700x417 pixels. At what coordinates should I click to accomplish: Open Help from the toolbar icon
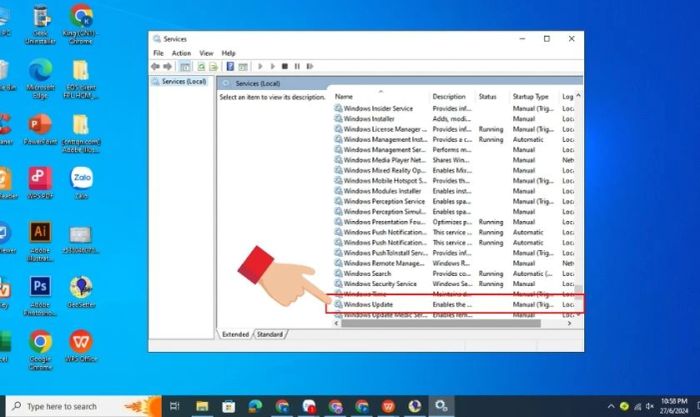point(230,67)
